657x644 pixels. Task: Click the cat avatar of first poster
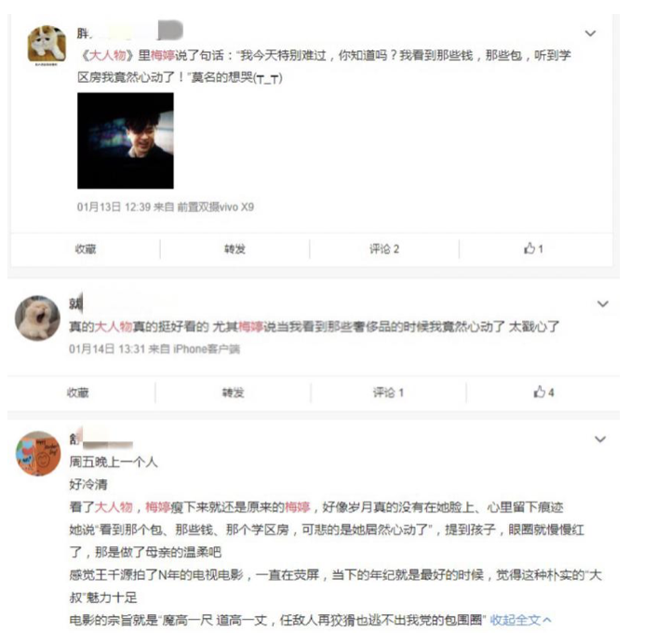[47, 46]
